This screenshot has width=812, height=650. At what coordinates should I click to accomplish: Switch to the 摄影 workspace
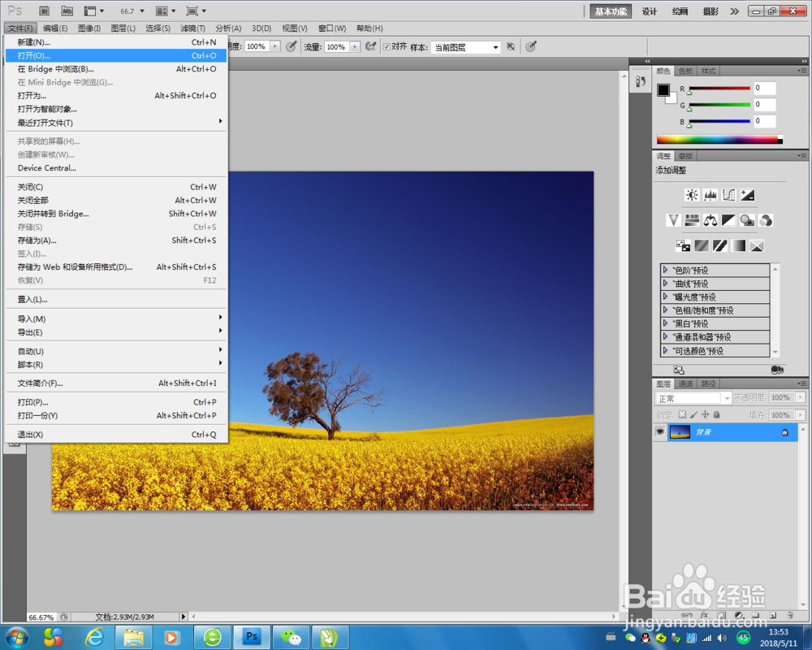pyautogui.click(x=710, y=11)
